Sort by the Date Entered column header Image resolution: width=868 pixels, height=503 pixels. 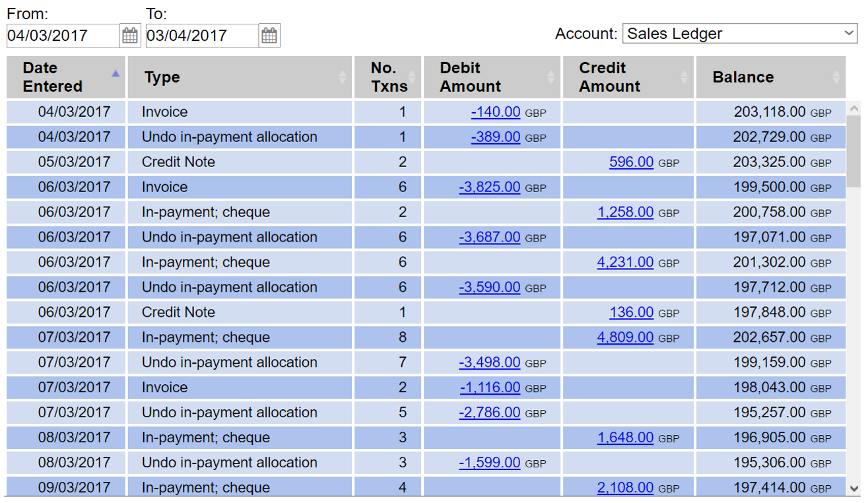[x=66, y=77]
